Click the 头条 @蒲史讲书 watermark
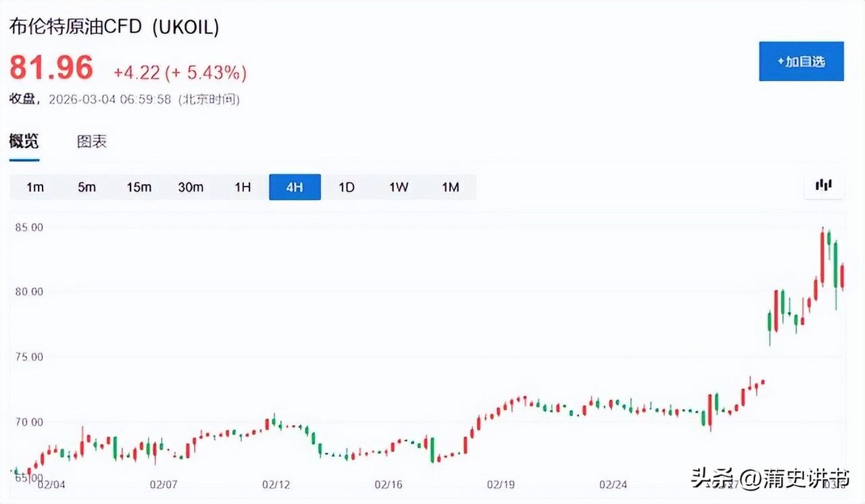This screenshot has height=504, width=865. point(769,479)
